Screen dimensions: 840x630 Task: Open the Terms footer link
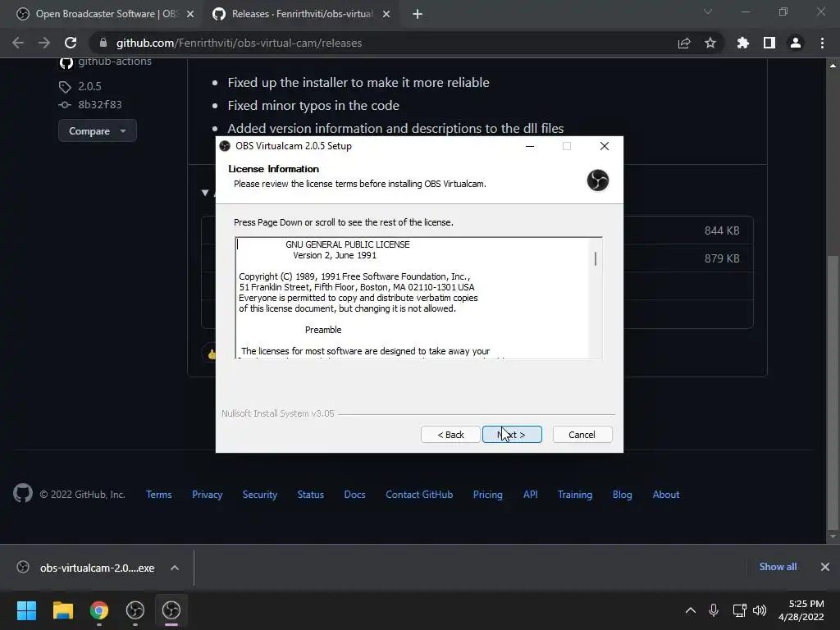click(x=159, y=495)
